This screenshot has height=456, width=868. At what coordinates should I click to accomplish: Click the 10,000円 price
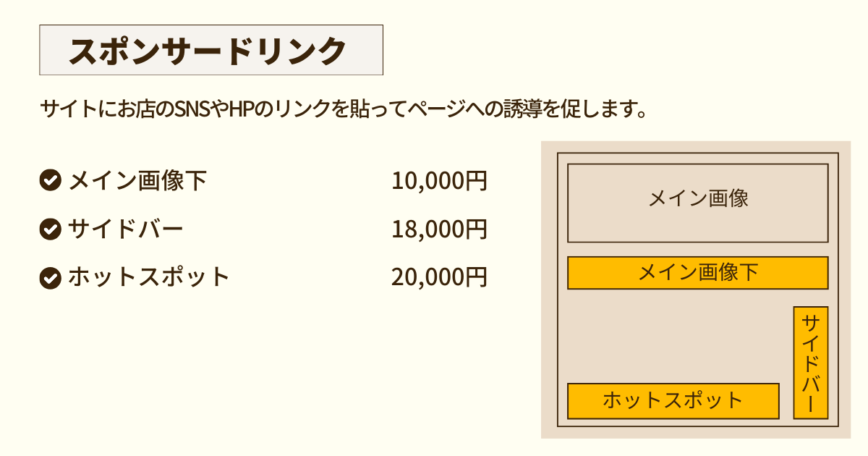click(x=439, y=180)
